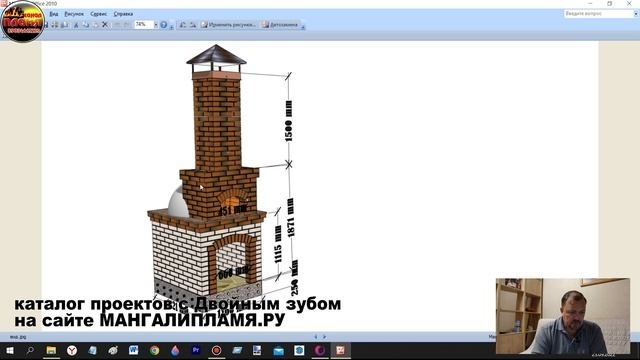Image resolution: width=640 pixels, height=360 pixels.
Task: Expand the zoom percentage dropdown arrow
Action: pyautogui.click(x=156, y=25)
